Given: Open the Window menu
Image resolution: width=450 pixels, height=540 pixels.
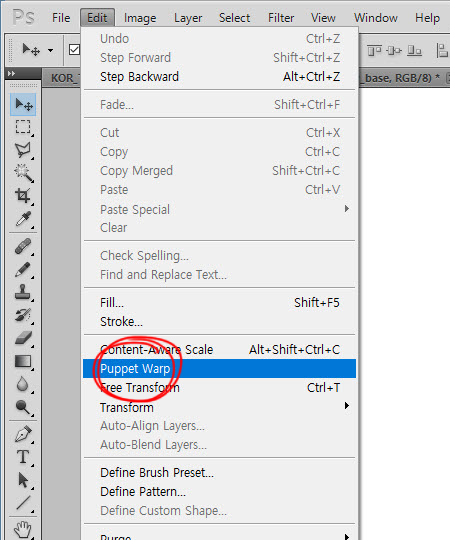Looking at the screenshot, I should pos(376,18).
